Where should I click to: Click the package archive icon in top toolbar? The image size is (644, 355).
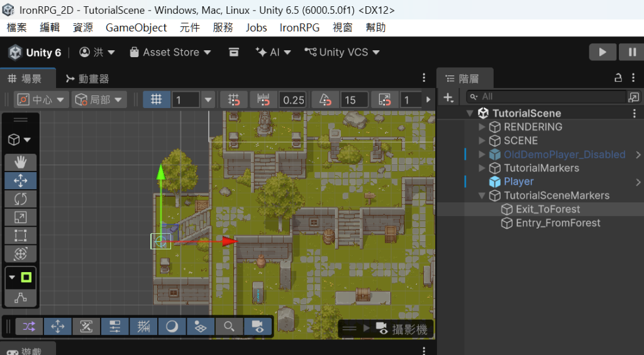(x=234, y=52)
